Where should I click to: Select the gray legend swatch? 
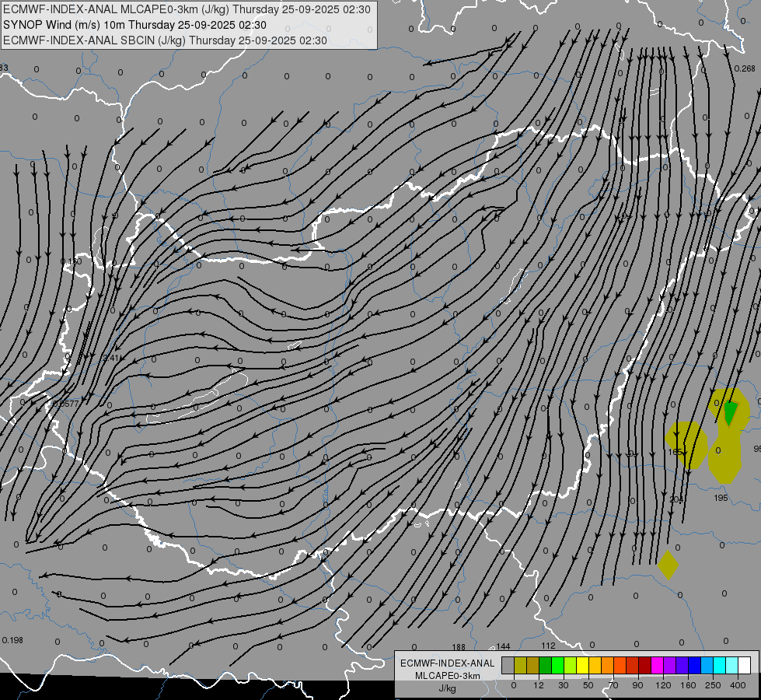click(508, 665)
